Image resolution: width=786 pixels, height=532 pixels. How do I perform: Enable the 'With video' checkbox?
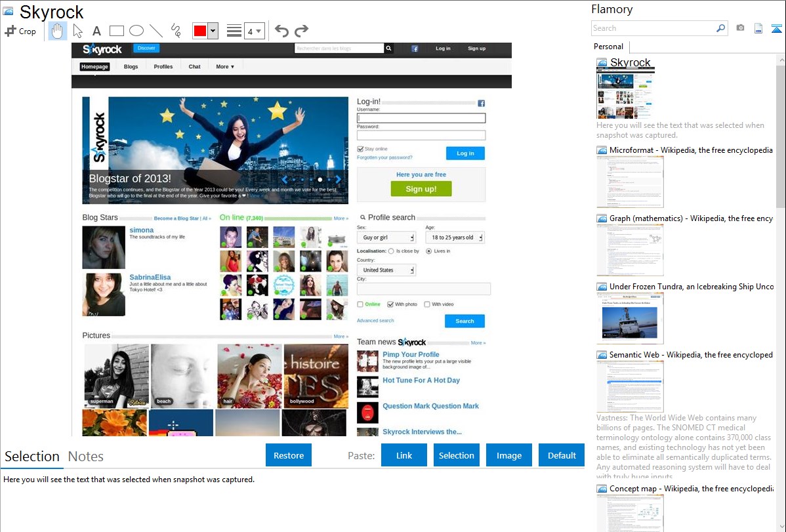tap(427, 304)
